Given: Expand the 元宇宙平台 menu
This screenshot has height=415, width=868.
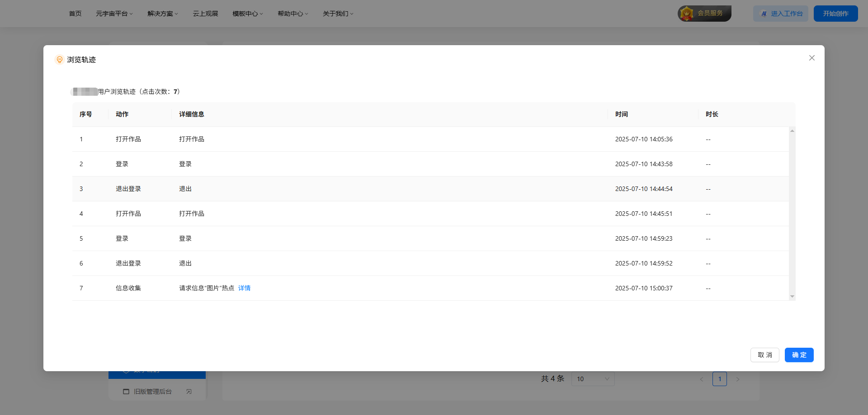Looking at the screenshot, I should [x=114, y=14].
